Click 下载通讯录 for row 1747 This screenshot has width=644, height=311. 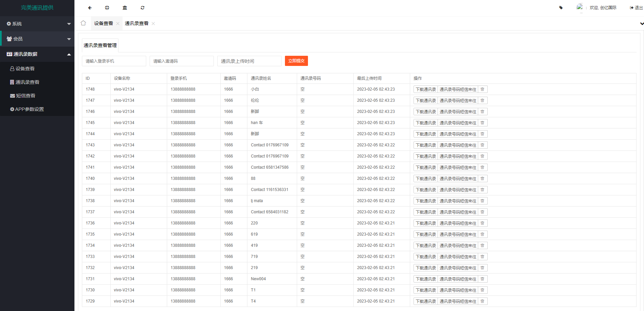[426, 101]
